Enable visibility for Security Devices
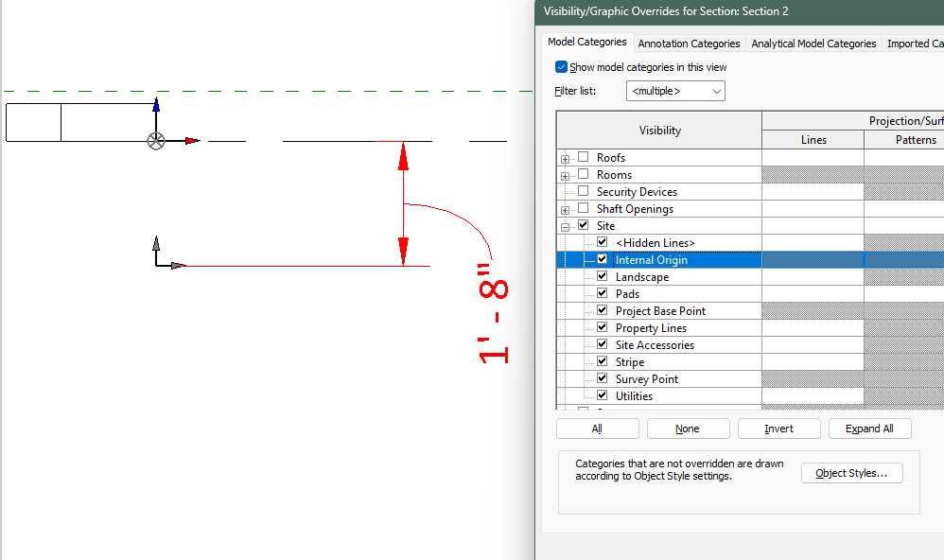 (x=582, y=191)
